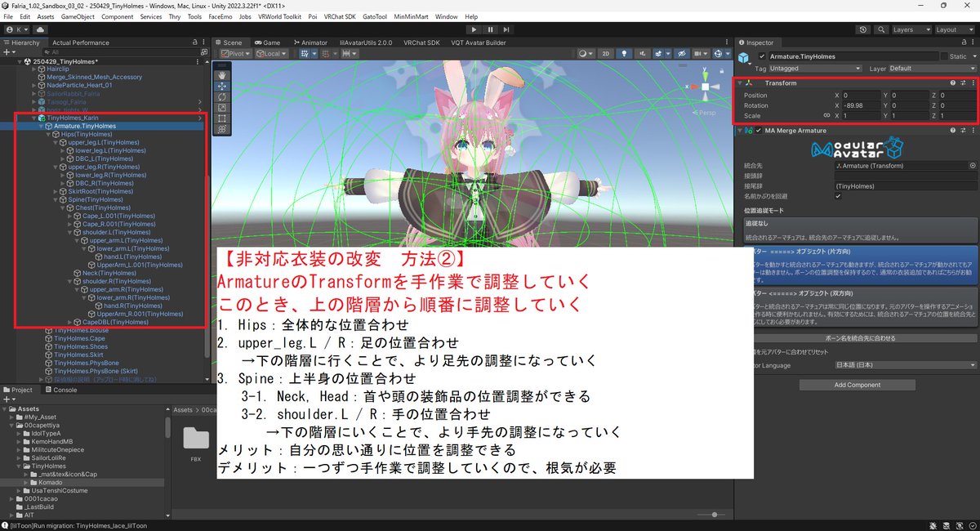The image size is (980, 531).
Task: Click the Pause button
Action: click(x=489, y=29)
